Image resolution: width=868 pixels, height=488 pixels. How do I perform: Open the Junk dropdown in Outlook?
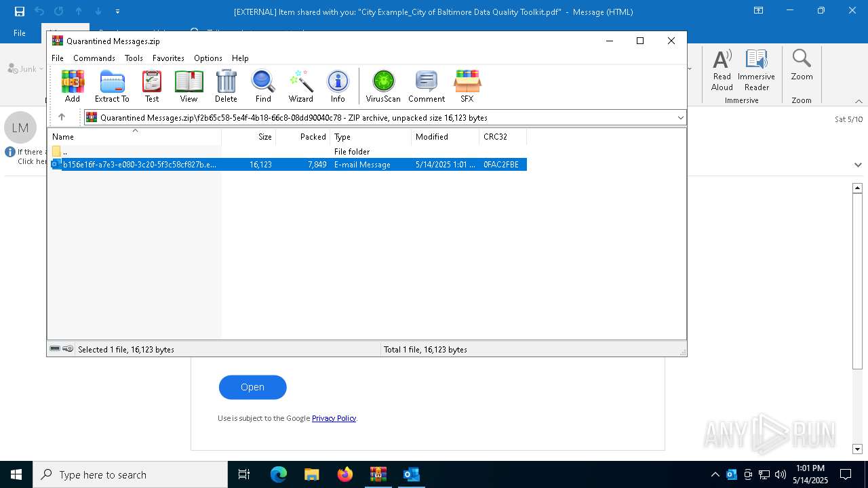pyautogui.click(x=26, y=68)
